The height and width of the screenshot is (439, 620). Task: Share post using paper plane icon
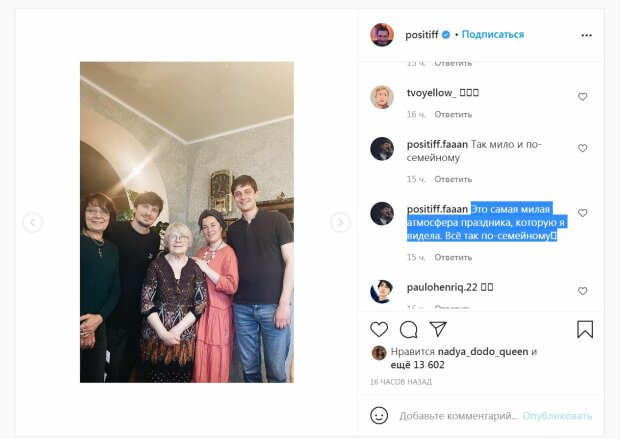(x=438, y=329)
